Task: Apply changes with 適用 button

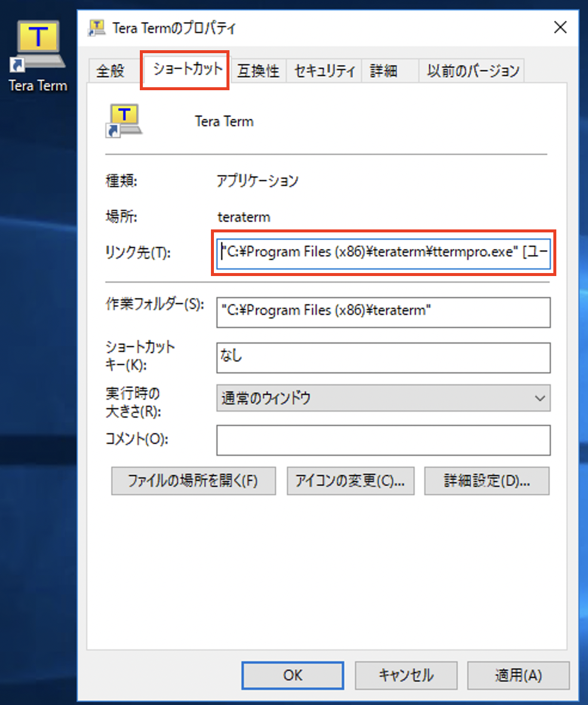Action: pos(518,675)
